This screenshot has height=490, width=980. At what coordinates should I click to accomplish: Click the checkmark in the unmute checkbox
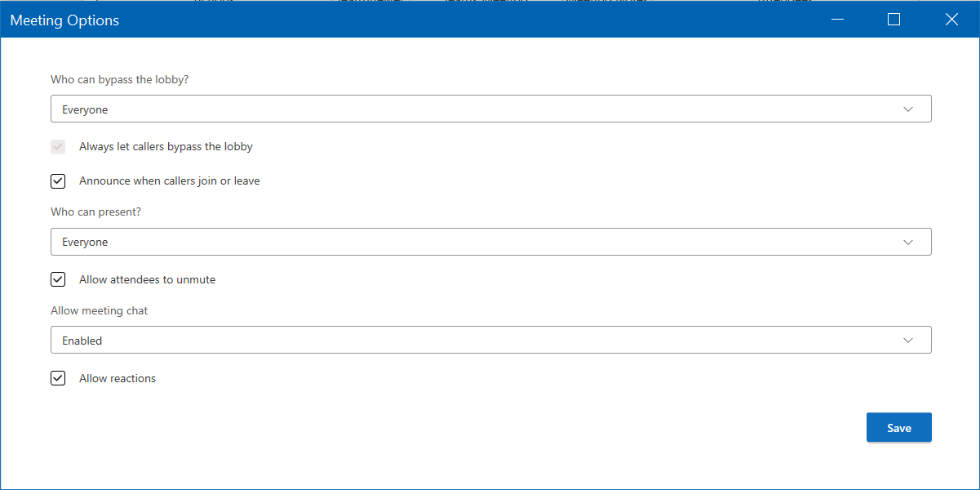58,278
